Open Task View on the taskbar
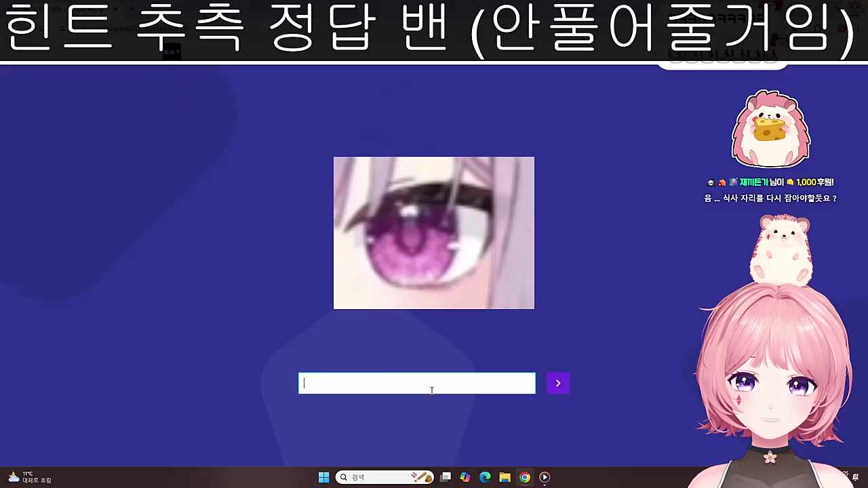 click(x=446, y=477)
